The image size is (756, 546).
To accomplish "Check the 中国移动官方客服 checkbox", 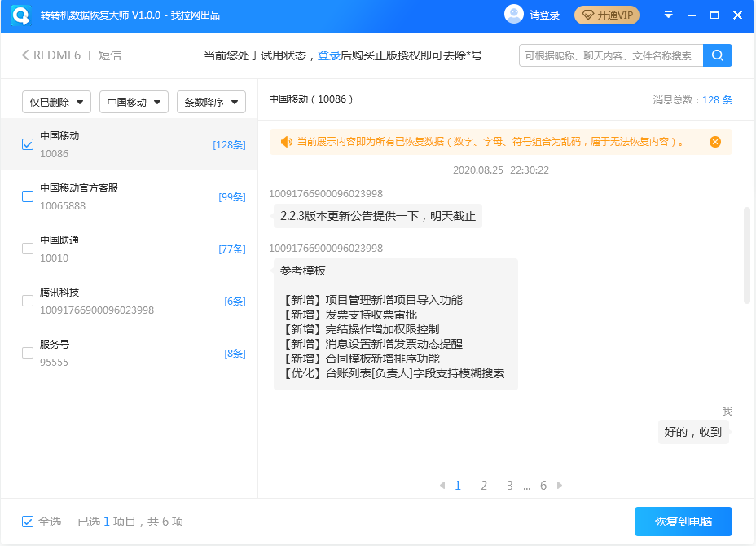I will pos(28,196).
